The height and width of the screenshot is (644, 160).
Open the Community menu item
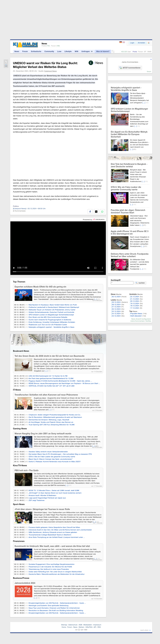point(49,51)
